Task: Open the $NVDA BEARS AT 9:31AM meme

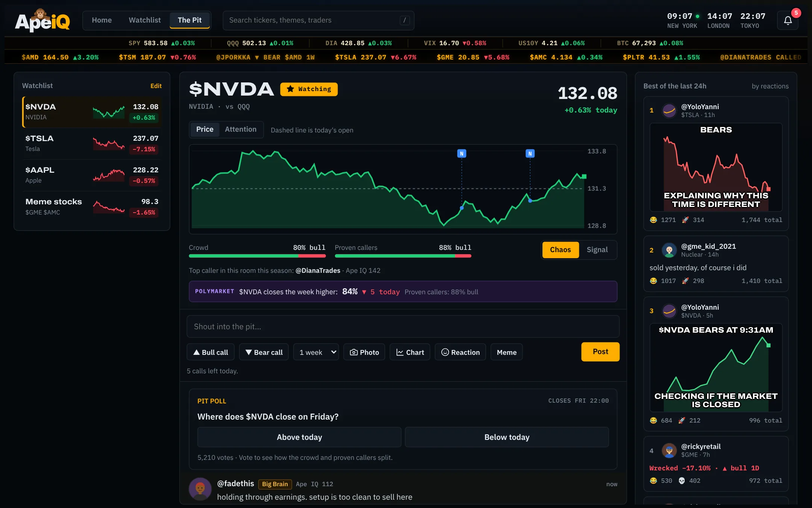Action: pyautogui.click(x=716, y=368)
